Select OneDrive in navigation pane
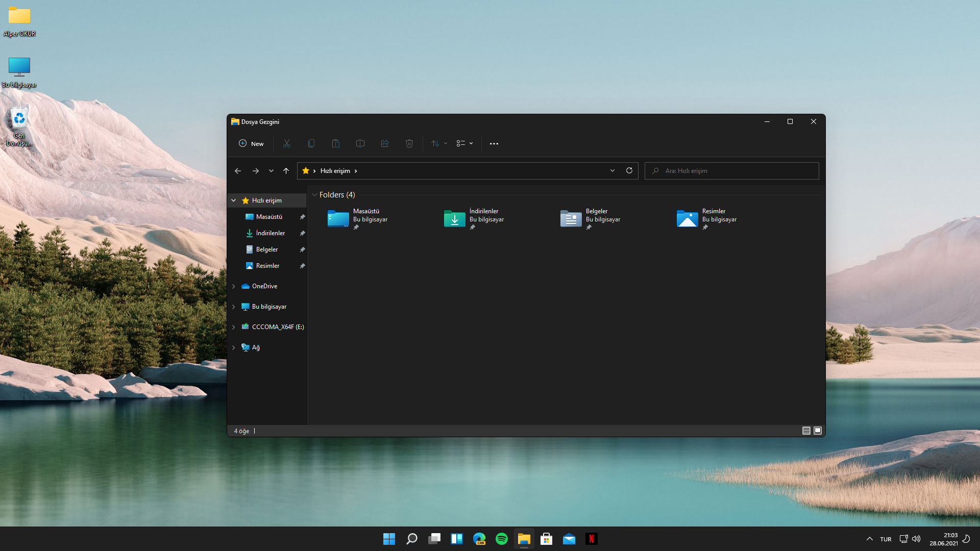The height and width of the screenshot is (551, 980). 264,286
